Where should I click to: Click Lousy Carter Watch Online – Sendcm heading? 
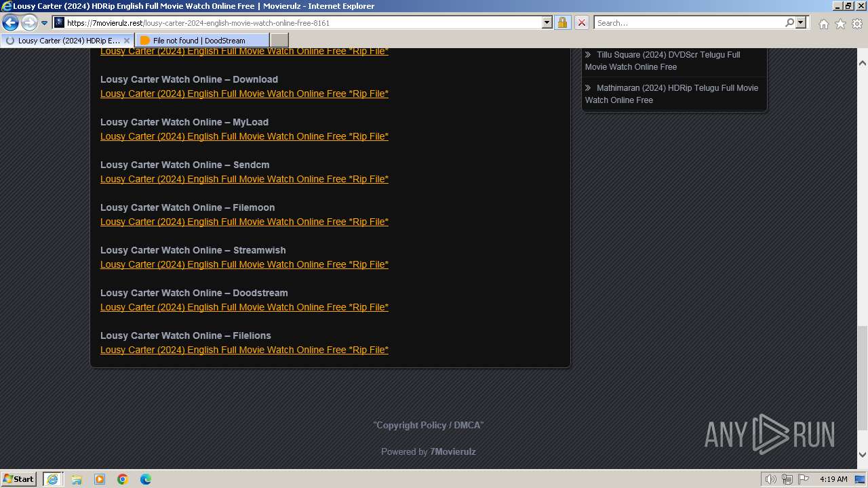(185, 165)
